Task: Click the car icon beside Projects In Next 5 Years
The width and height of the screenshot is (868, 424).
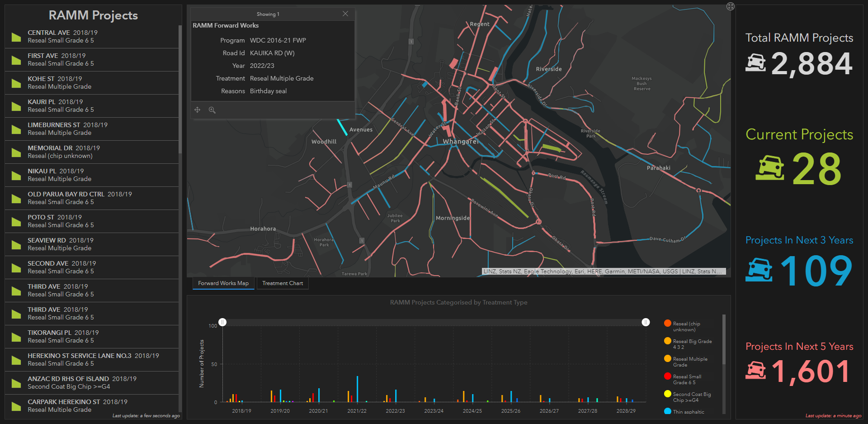Action: coord(757,371)
